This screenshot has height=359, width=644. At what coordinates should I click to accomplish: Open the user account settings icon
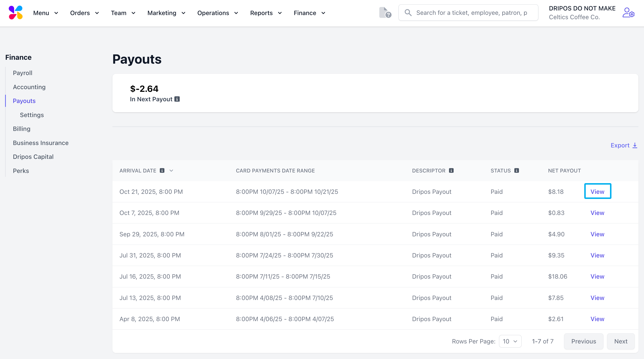628,12
